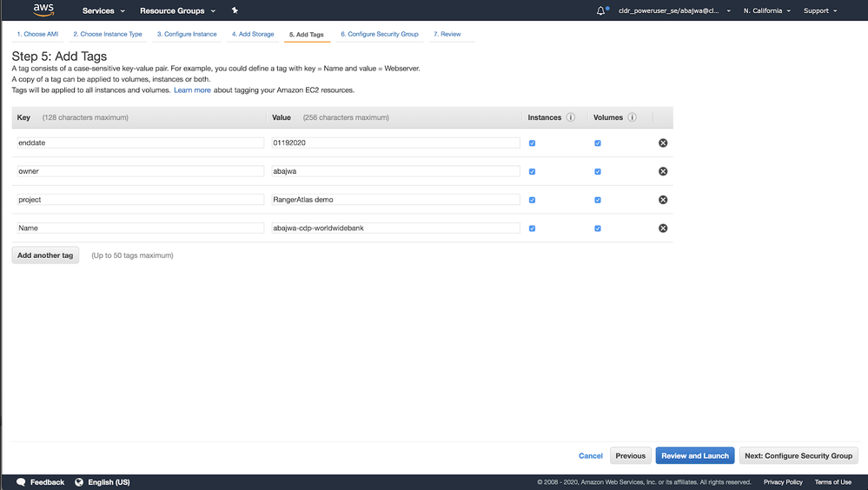The height and width of the screenshot is (490, 868).
Task: Toggle Instances checkbox for project tag
Action: tap(532, 200)
